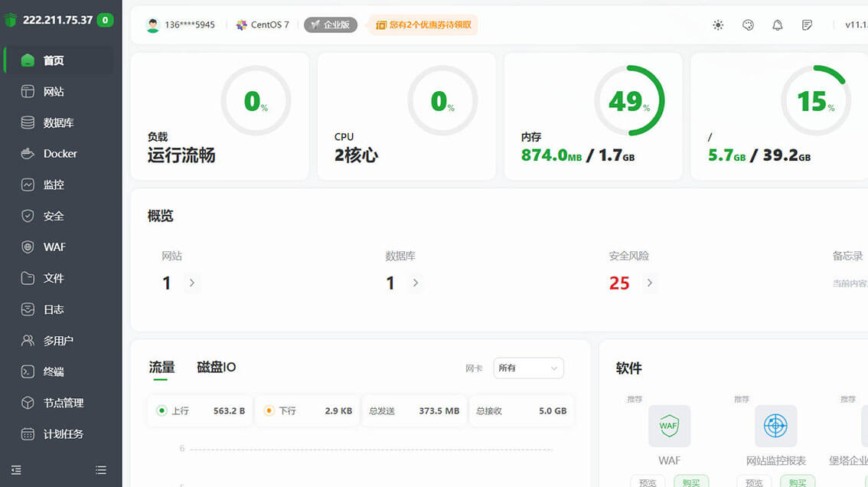The image size is (868, 487).
Task: Click the WAF shield software icon
Action: click(669, 426)
